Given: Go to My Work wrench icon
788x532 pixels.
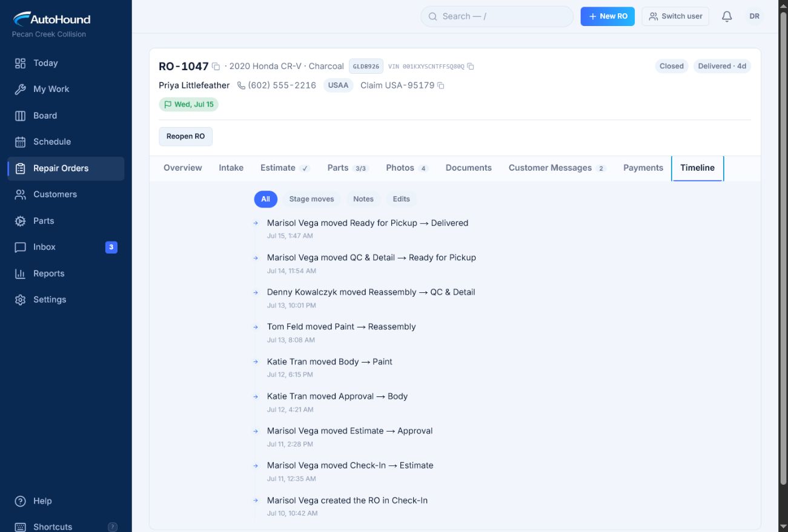Looking at the screenshot, I should pos(20,89).
